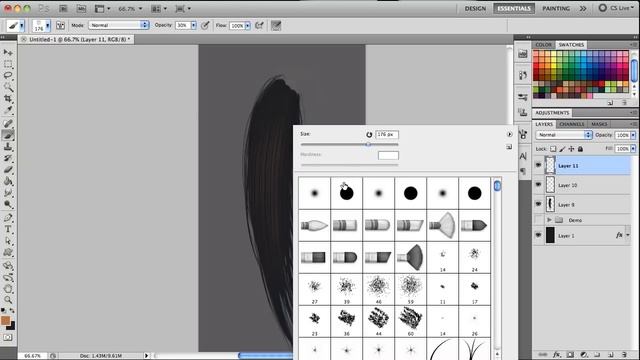
Task: Hide Layer 1 with its eye icon
Action: [x=538, y=235]
